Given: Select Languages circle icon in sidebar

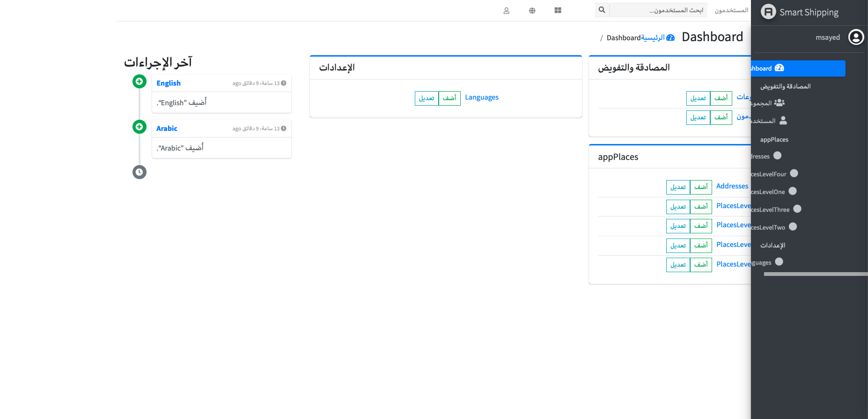Looking at the screenshot, I should (779, 262).
